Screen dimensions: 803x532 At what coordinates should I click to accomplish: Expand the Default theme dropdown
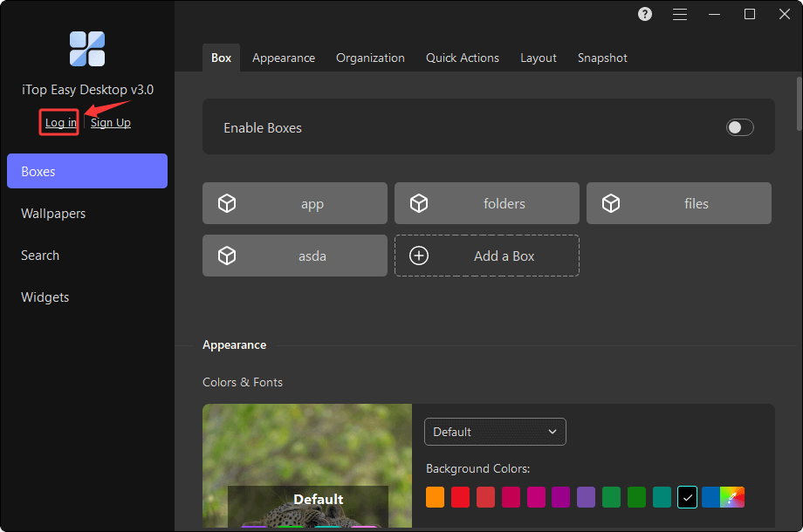495,432
